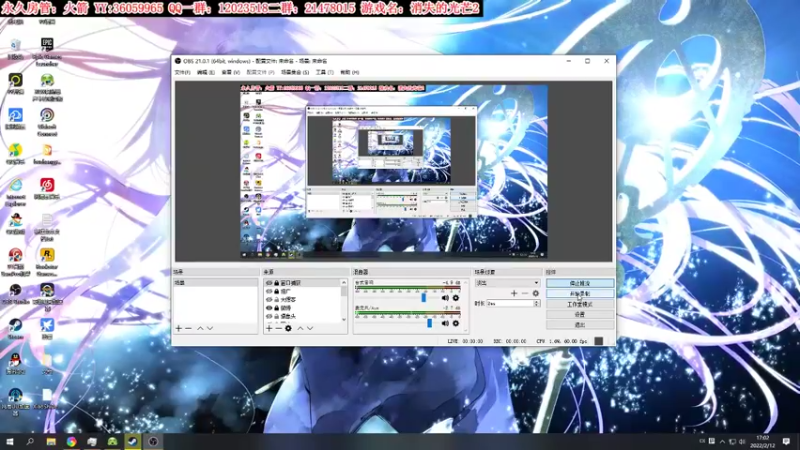
Task: Enable Studio Mode button 工作室模式
Action: coord(580,304)
